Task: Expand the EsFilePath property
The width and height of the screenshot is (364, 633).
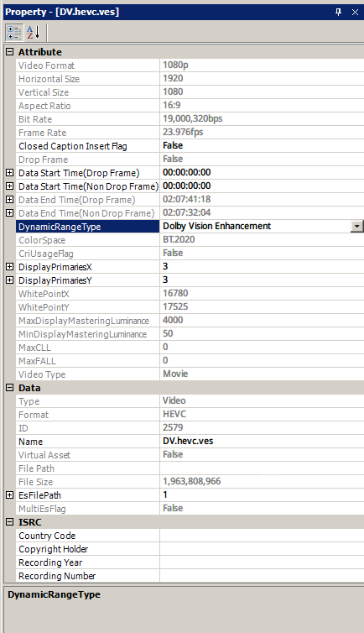Action: coord(10,495)
